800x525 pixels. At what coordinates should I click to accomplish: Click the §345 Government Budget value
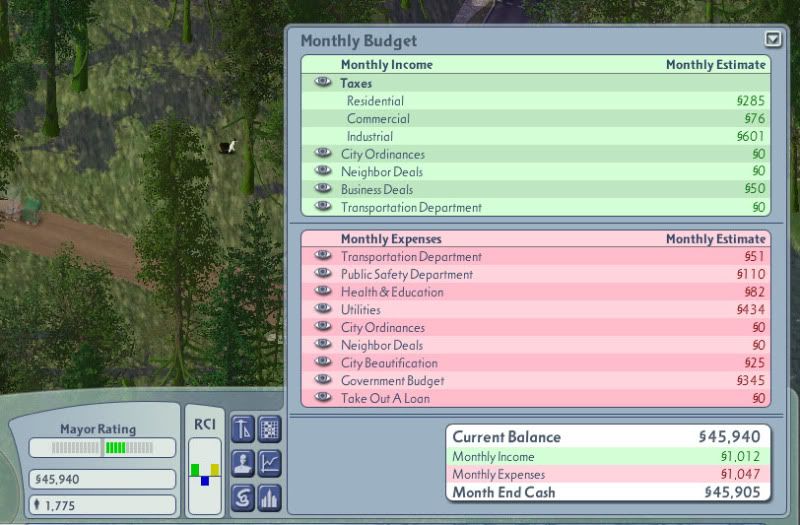751,381
